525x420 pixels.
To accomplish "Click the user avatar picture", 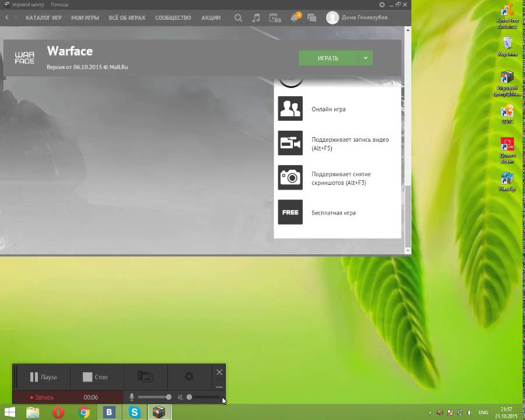I will [x=332, y=17].
